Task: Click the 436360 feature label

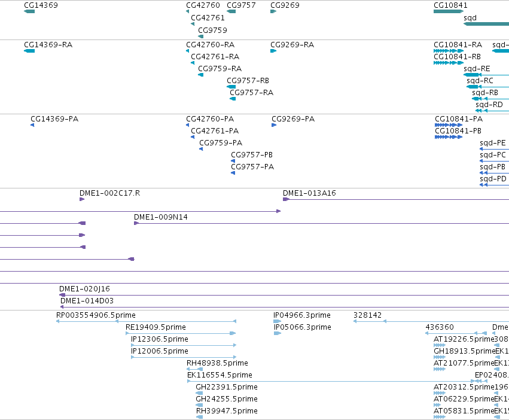Action: pyautogui.click(x=440, y=327)
